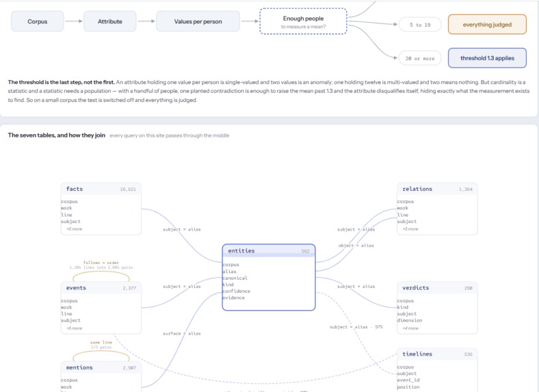Viewport: 539px width, 392px height.
Task: Click the events row count 2,377
Action: [x=129, y=288]
